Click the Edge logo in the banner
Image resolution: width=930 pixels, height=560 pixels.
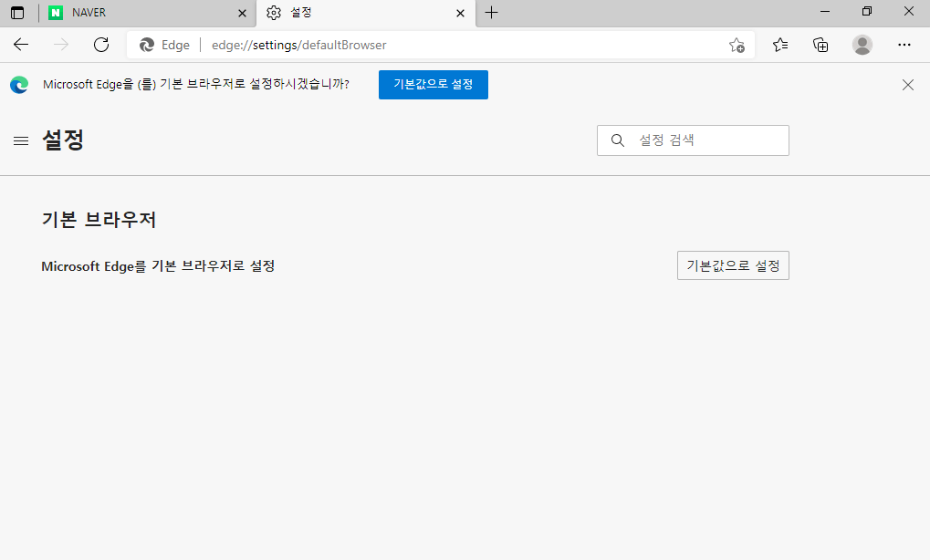pyautogui.click(x=19, y=85)
